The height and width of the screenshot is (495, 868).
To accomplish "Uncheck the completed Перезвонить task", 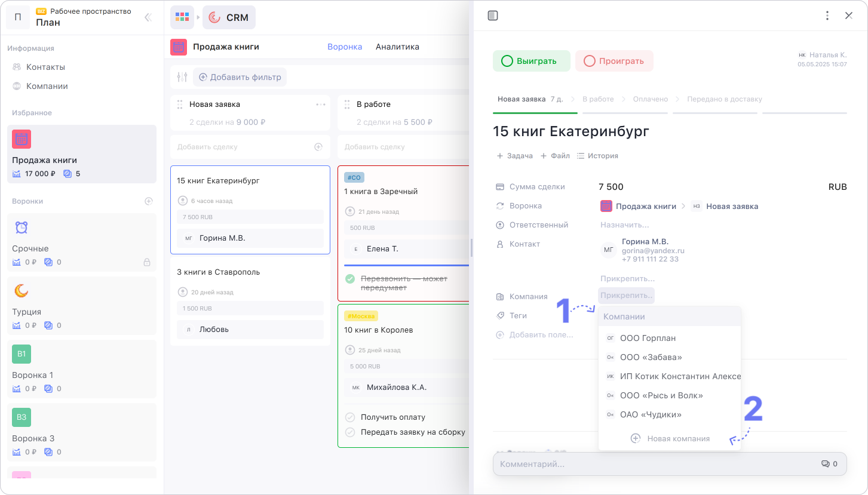I will pos(351,279).
